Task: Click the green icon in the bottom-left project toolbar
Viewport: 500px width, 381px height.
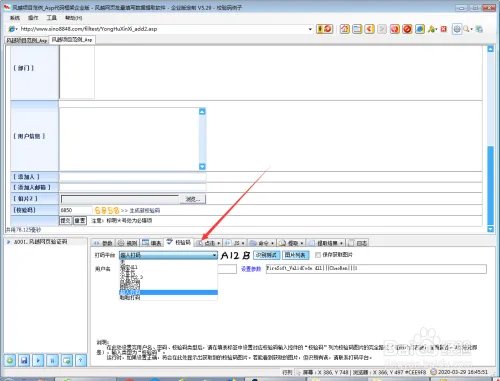Action: tap(10, 360)
